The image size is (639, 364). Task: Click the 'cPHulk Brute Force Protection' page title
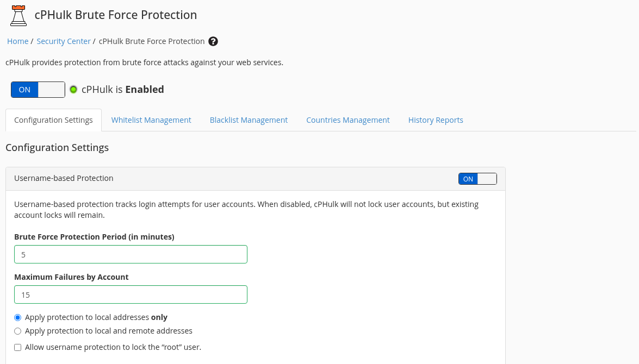[116, 15]
